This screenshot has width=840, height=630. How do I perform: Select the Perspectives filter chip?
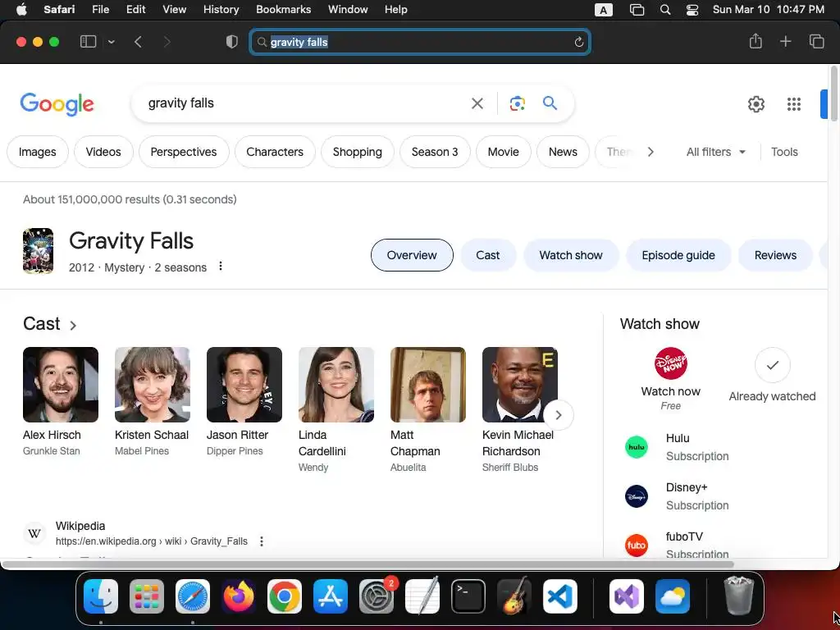tap(184, 152)
